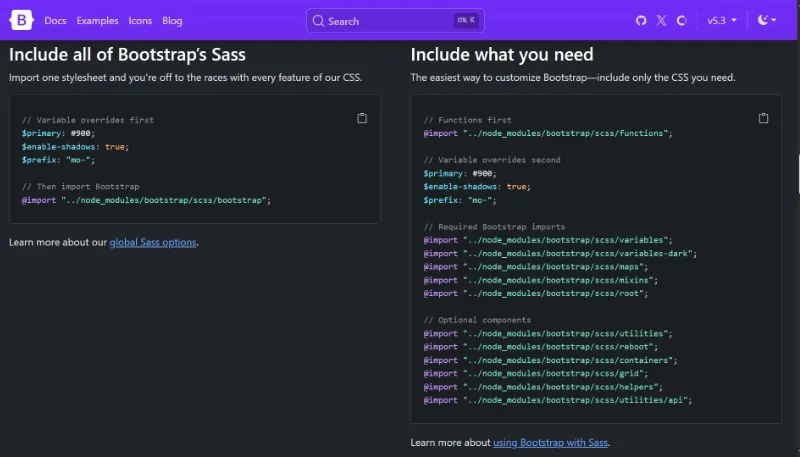
Task: Click the '// Variable overrides second' comment
Action: [x=492, y=160]
